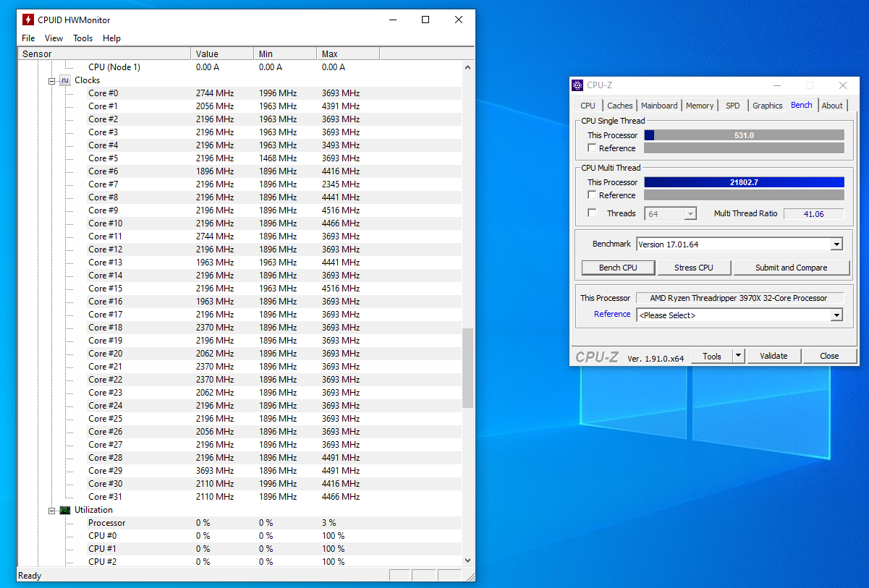Click the Multi Thread Ratio value 41.06
Viewport: 869px width, 588px height.
814,214
